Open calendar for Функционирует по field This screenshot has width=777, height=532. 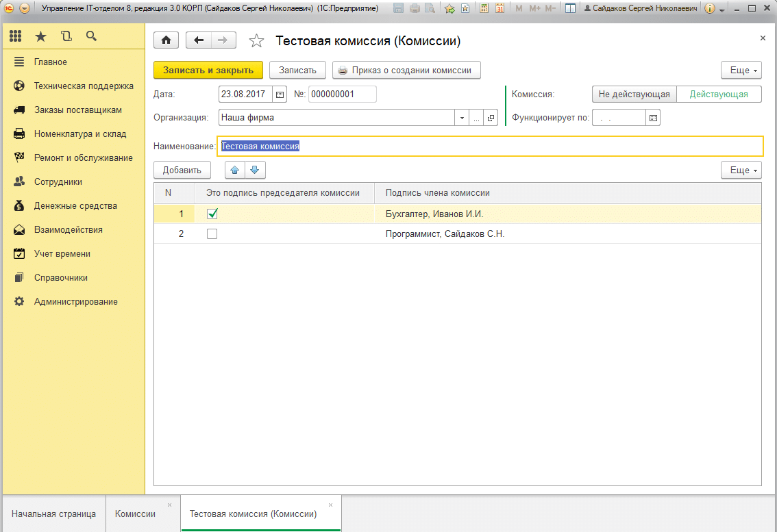tap(653, 118)
